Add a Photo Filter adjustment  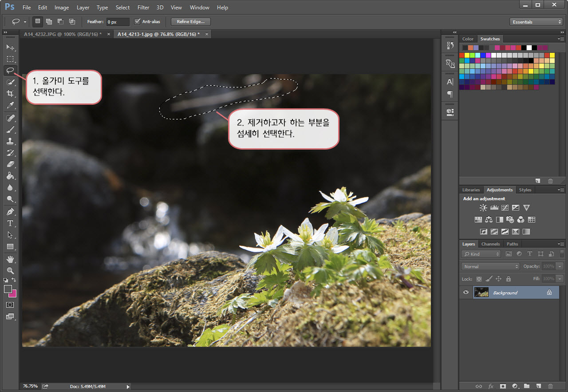pos(510,219)
